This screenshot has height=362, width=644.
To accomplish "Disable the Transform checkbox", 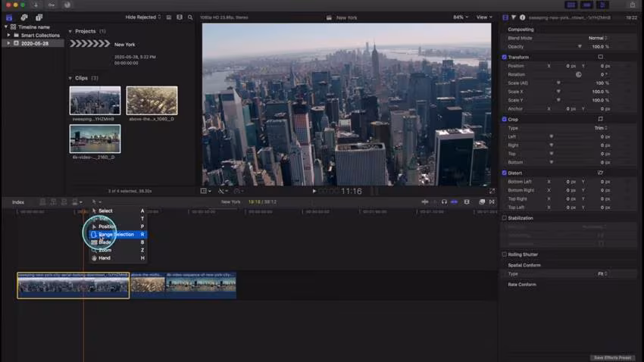I will [x=505, y=57].
